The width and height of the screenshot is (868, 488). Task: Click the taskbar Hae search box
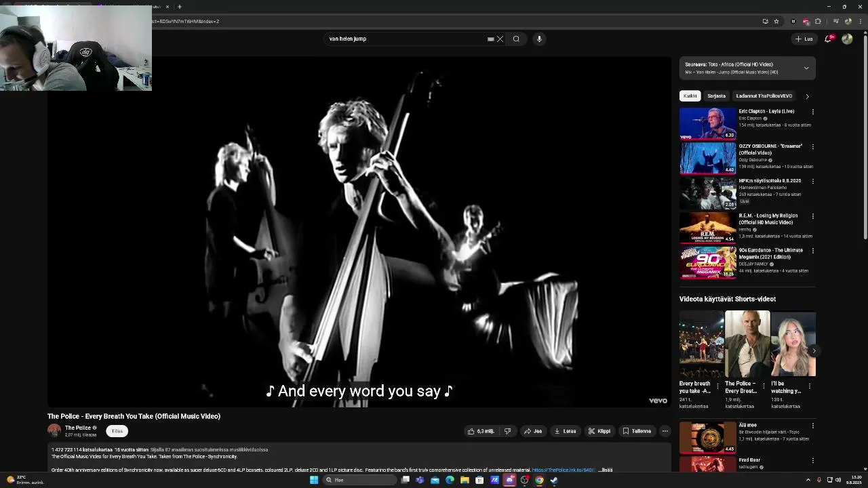(x=359, y=480)
